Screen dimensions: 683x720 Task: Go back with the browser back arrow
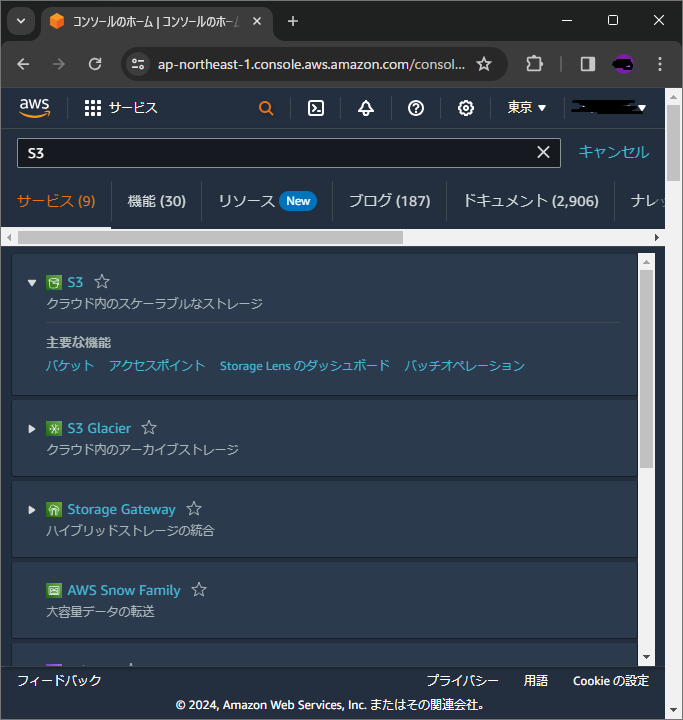[23, 64]
